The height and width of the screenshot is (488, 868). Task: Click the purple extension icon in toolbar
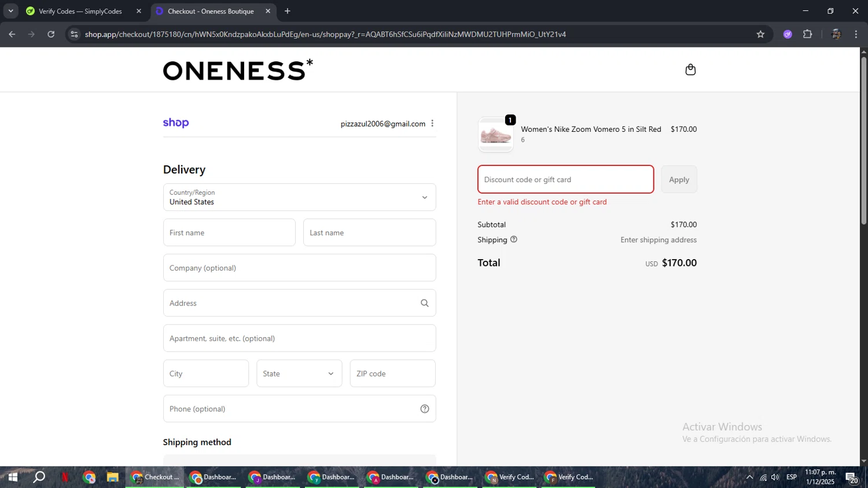788,34
